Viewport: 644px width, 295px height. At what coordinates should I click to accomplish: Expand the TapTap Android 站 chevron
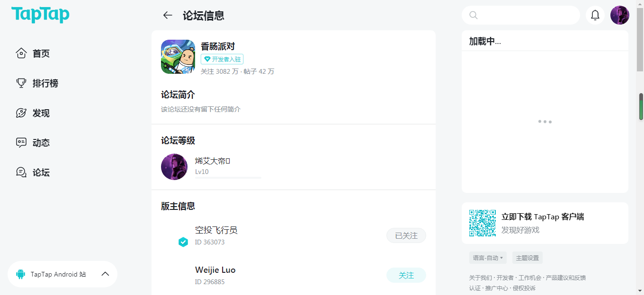(x=106, y=274)
